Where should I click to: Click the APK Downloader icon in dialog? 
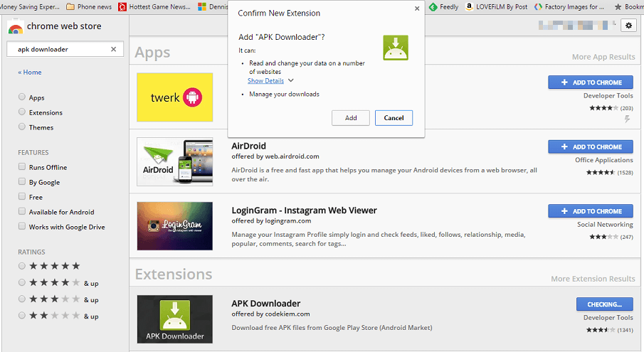pos(396,48)
